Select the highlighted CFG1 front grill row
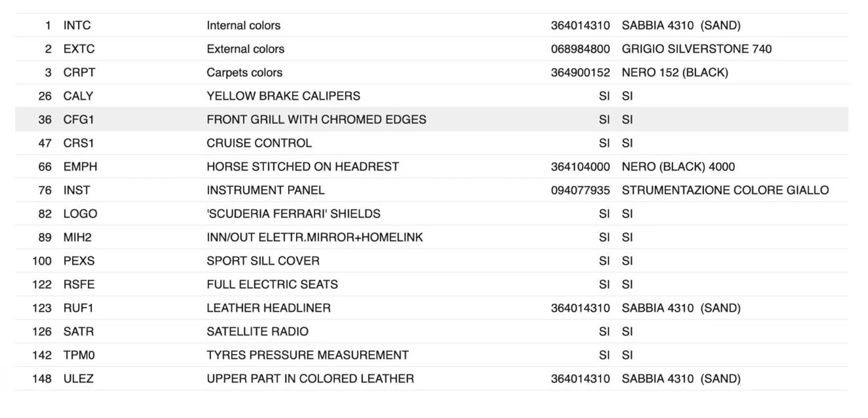The height and width of the screenshot is (418, 868). [x=432, y=119]
